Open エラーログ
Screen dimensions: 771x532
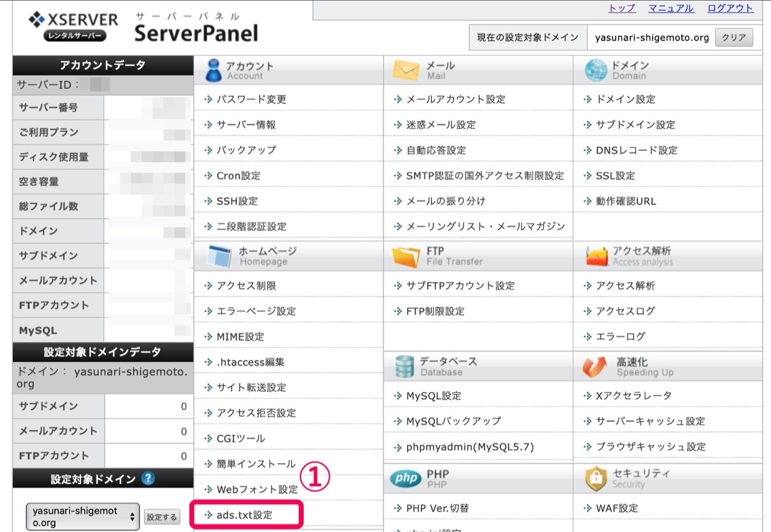tap(620, 336)
